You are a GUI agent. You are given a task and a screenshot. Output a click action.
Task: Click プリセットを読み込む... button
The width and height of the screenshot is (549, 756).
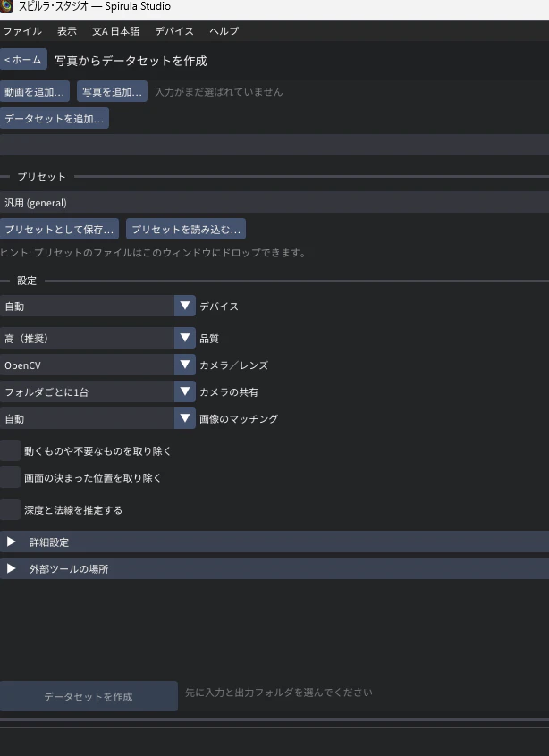coord(186,229)
